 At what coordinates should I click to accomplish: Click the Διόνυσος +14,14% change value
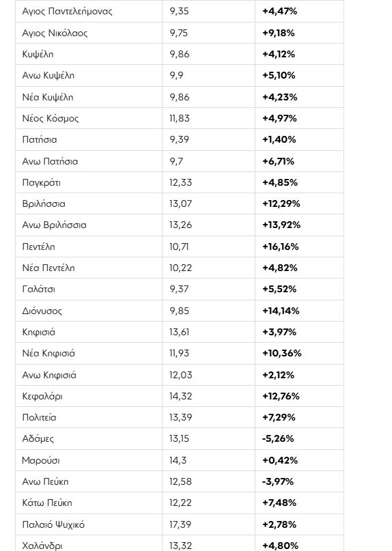[281, 311]
